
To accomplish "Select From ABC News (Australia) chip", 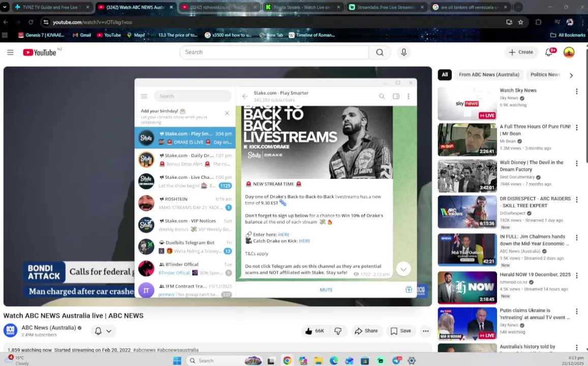I will coord(489,75).
